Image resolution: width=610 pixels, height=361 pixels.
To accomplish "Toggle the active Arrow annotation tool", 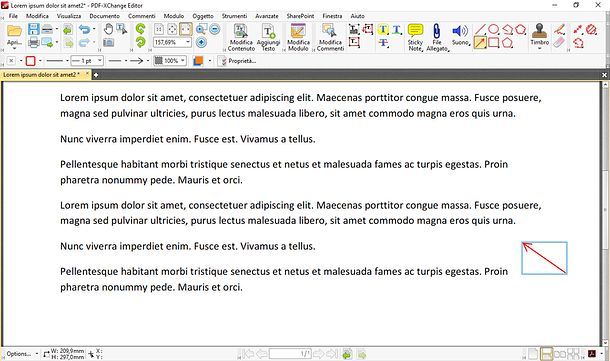I will [x=480, y=42].
